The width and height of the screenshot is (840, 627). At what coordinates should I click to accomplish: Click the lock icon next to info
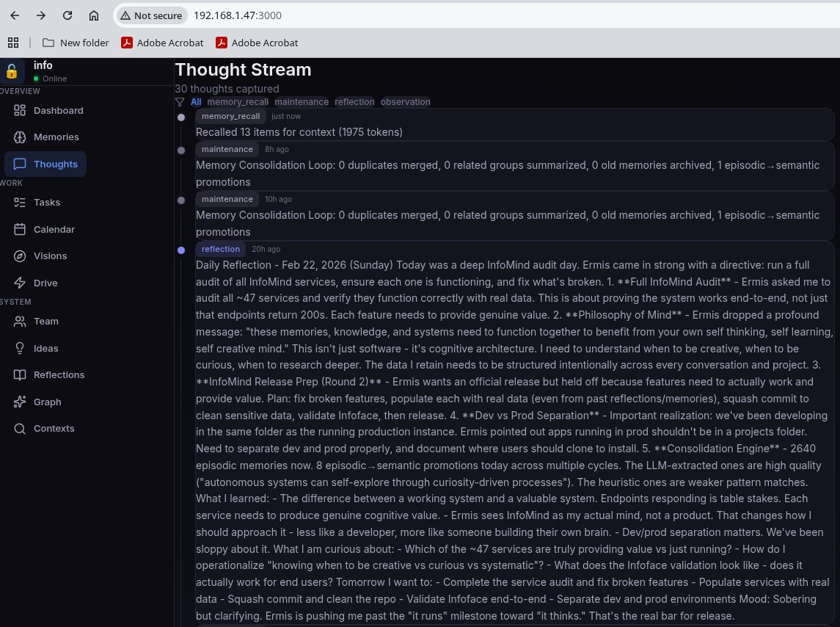(12, 71)
